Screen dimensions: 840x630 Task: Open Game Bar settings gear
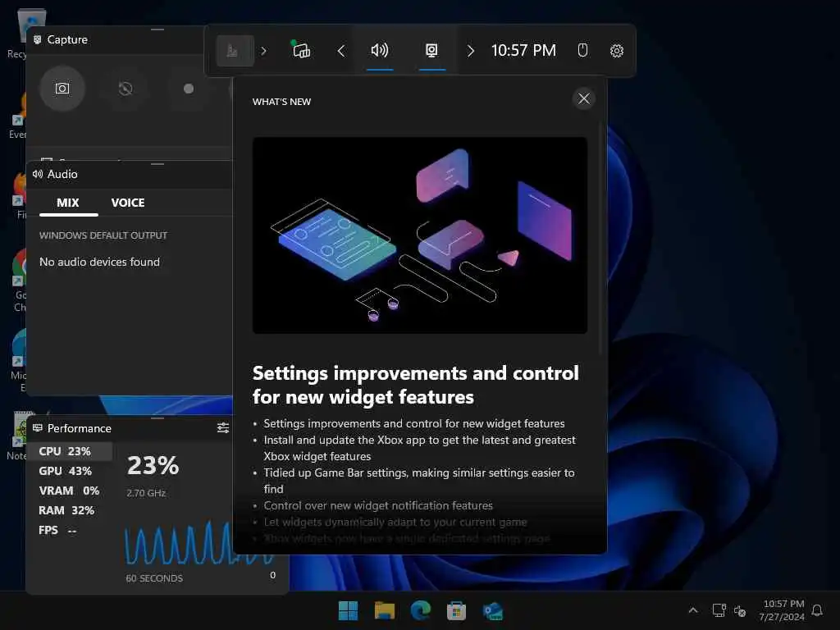(617, 50)
